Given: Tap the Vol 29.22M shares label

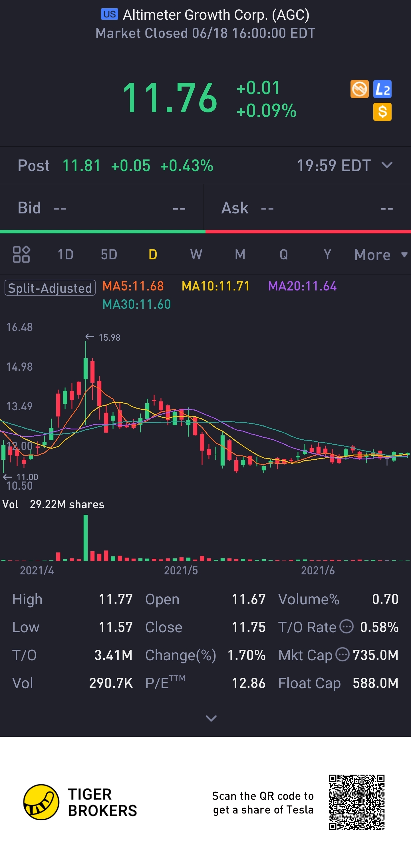Looking at the screenshot, I should [53, 504].
